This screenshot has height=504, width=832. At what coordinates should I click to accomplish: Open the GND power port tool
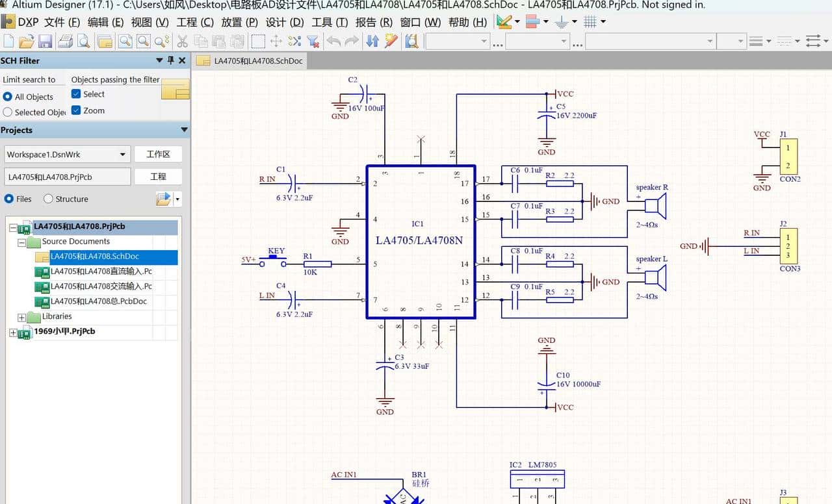click(x=562, y=22)
